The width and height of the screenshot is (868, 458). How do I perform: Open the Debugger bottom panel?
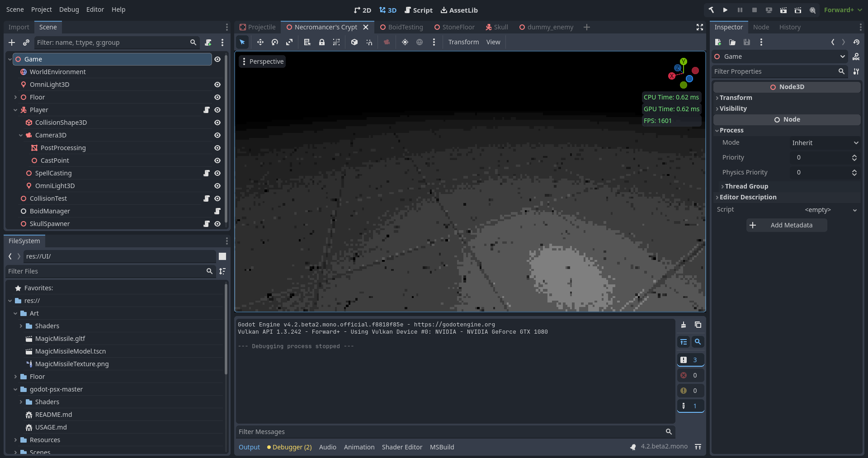(x=289, y=447)
